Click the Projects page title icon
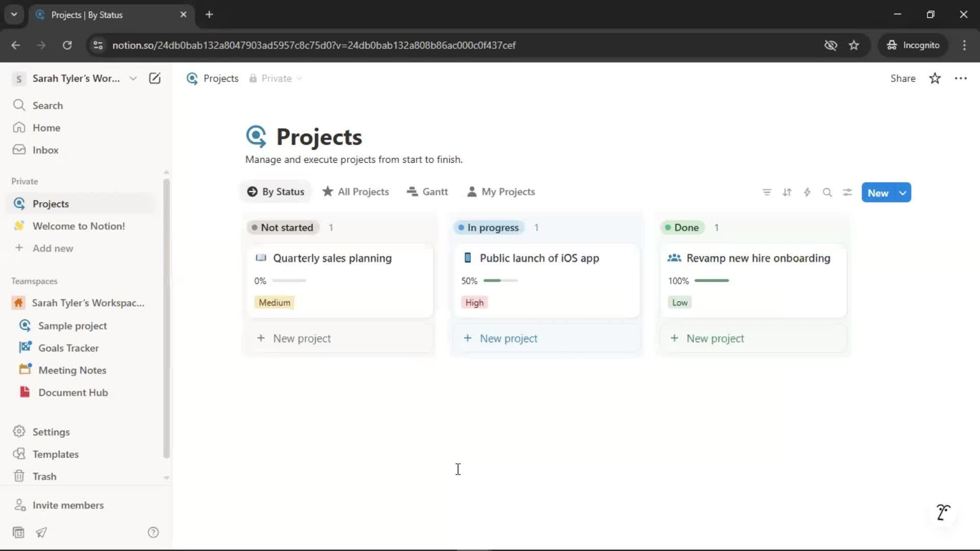The width and height of the screenshot is (980, 551). pos(256,137)
